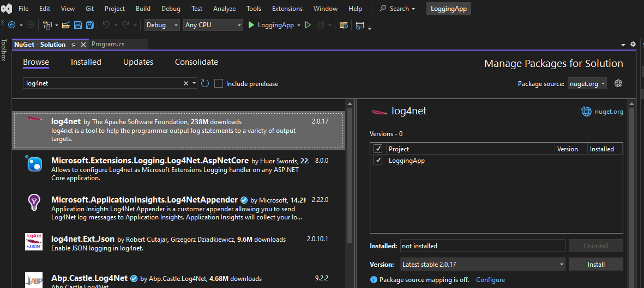Switch to the Installed tab
644x288 pixels.
point(86,62)
